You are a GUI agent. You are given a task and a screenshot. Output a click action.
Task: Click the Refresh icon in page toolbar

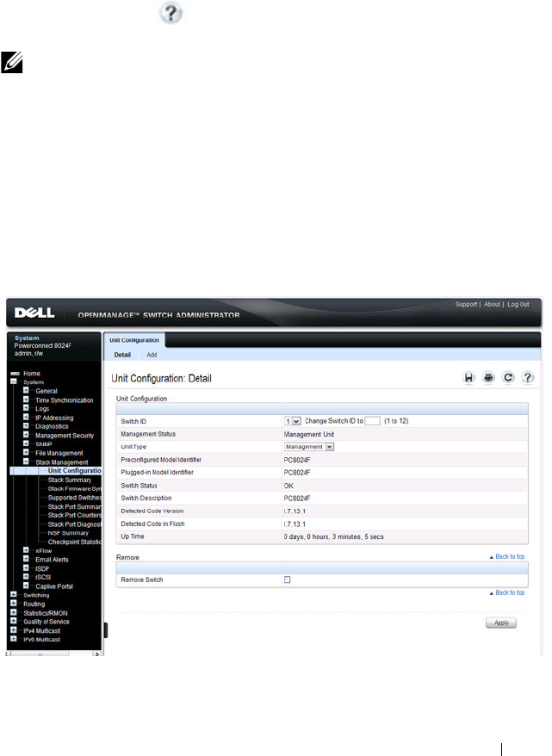(x=508, y=377)
